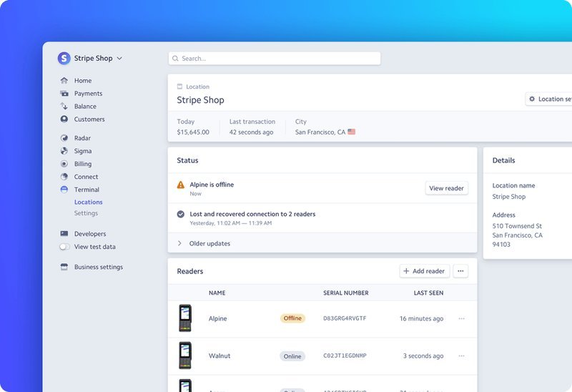Click the View reader button
The width and height of the screenshot is (572, 392).
point(446,188)
